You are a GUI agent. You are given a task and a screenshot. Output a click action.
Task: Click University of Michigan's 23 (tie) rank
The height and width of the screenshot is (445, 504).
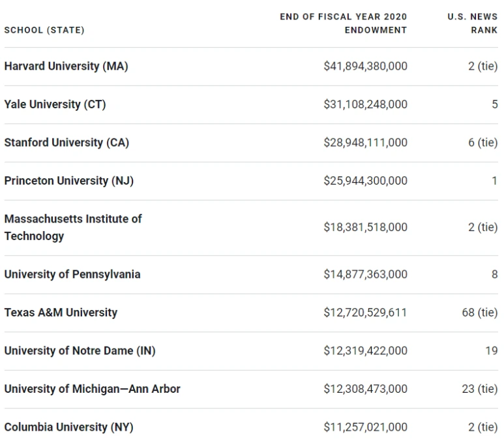(479, 389)
